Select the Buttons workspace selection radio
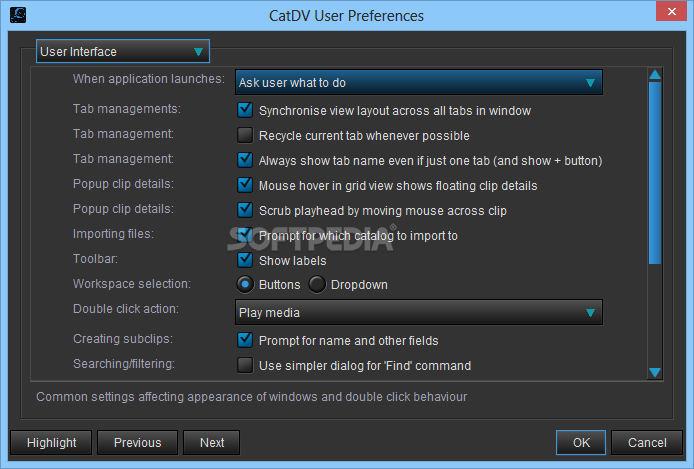694x469 pixels. click(245, 284)
